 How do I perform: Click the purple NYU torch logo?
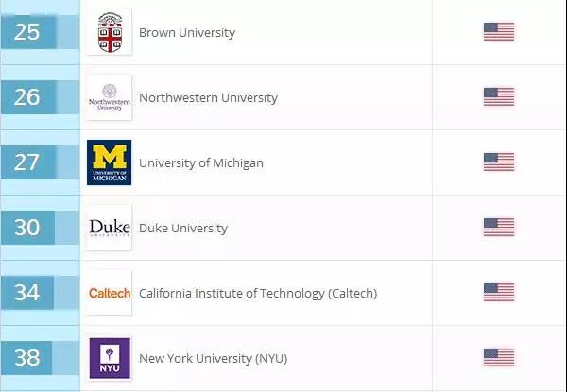(x=110, y=358)
